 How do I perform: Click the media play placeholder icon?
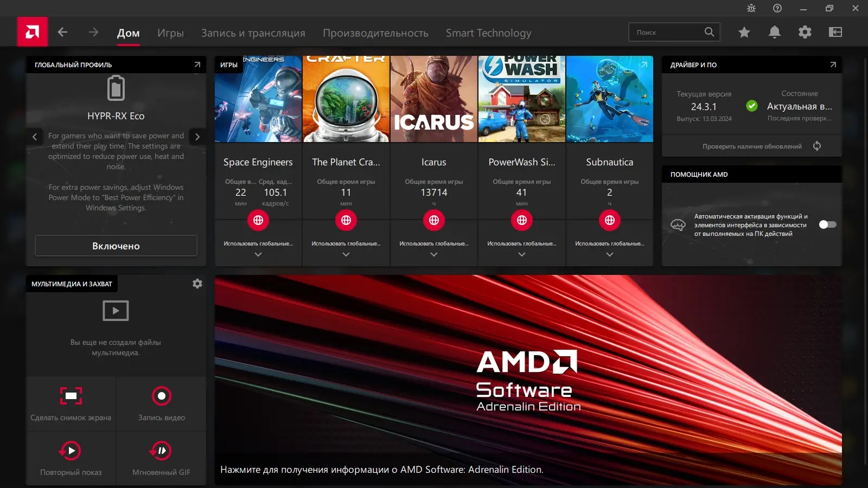click(x=116, y=311)
